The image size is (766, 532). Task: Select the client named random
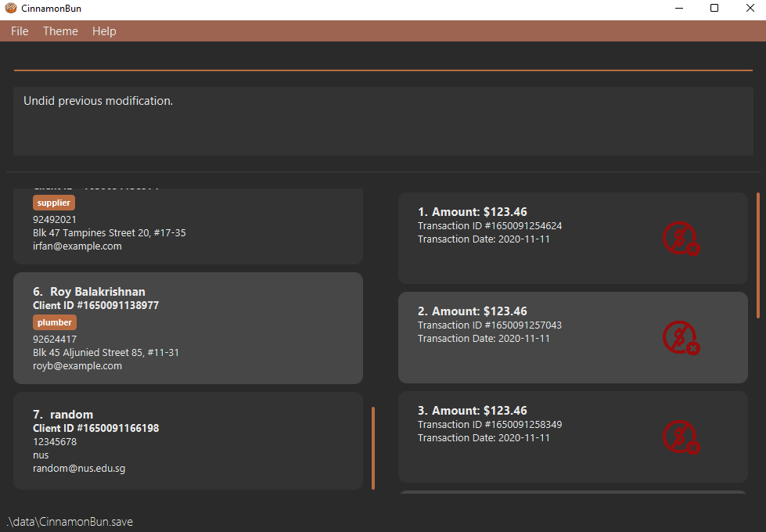tap(188, 440)
